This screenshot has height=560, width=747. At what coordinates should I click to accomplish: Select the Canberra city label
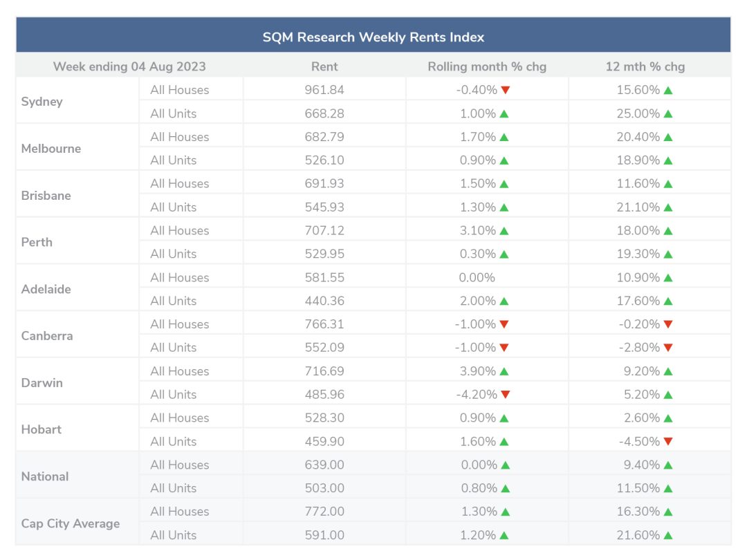pyautogui.click(x=47, y=336)
